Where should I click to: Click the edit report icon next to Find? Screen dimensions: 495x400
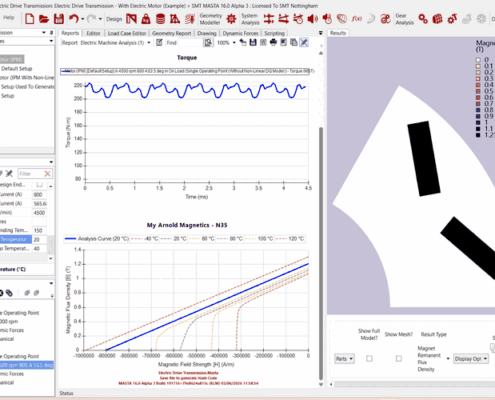(159, 42)
